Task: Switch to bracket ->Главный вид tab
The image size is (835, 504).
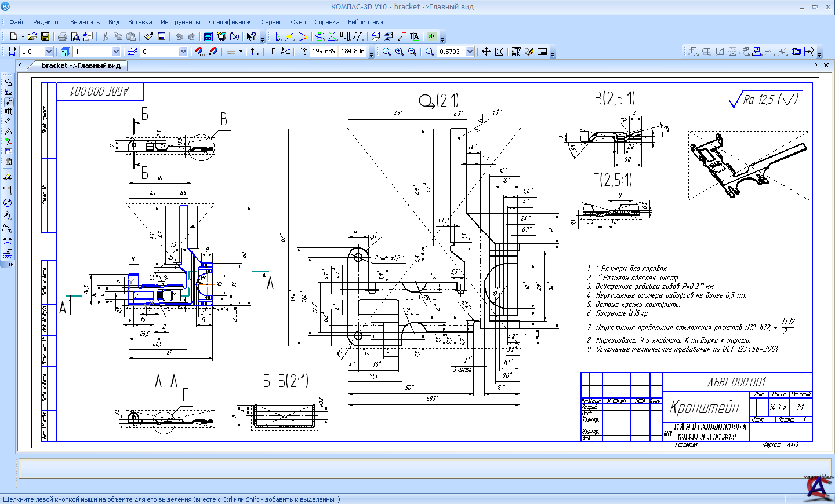Action: 81,65
